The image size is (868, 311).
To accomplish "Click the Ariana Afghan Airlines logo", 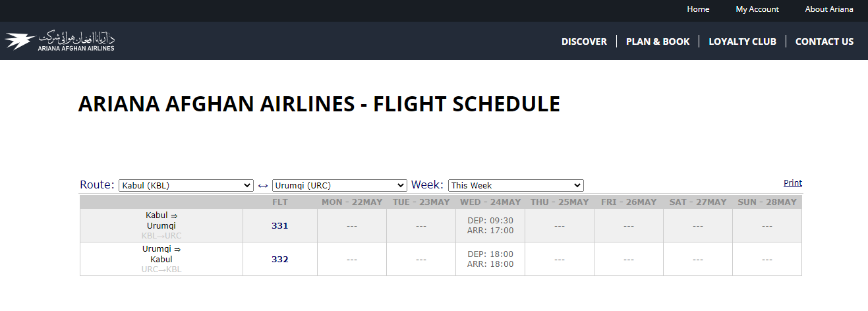I will (60, 41).
